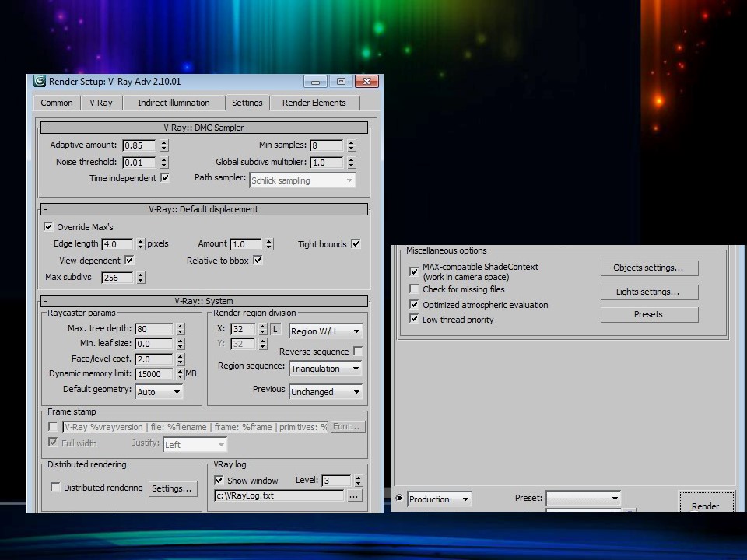This screenshot has height=560, width=747.
Task: Collapse the V-Ray:: Default displacement rollout
Action: point(204,209)
